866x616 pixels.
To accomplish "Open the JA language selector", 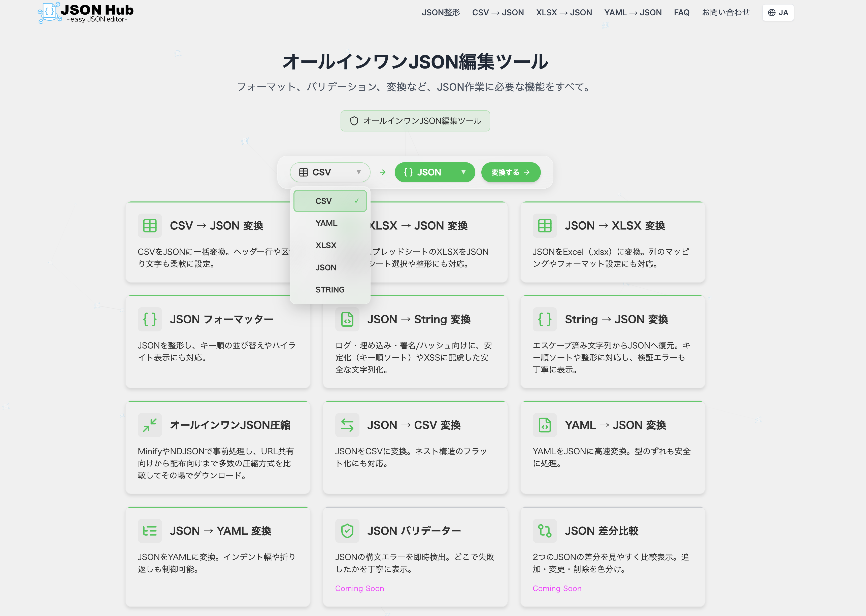I will pyautogui.click(x=778, y=13).
